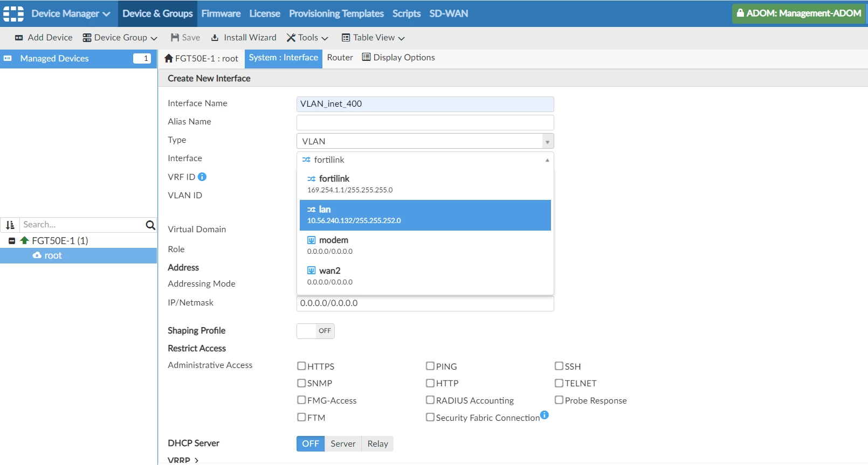Click the device search magnifier icon
The width and height of the screenshot is (868, 465).
pos(150,225)
